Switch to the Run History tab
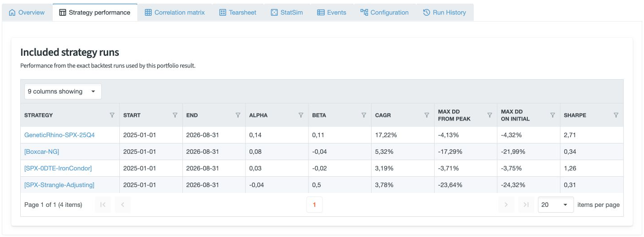Viewport: 644px width, 237px height. (x=444, y=13)
